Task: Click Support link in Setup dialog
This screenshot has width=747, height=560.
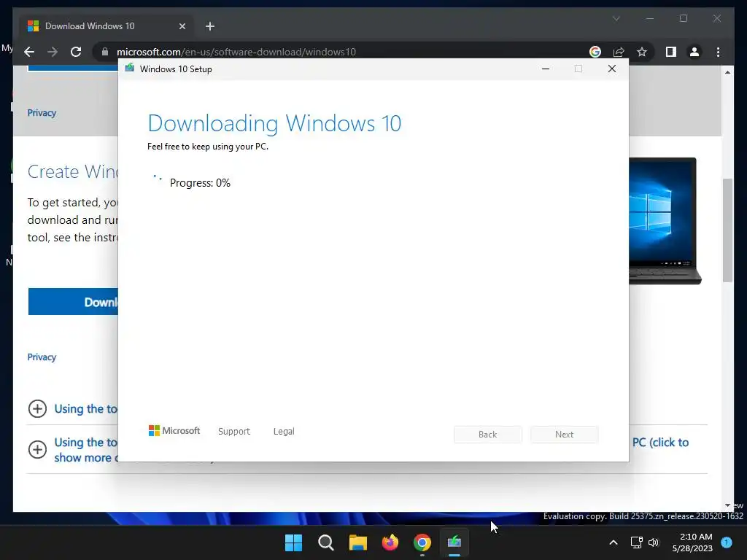Action: (x=234, y=432)
